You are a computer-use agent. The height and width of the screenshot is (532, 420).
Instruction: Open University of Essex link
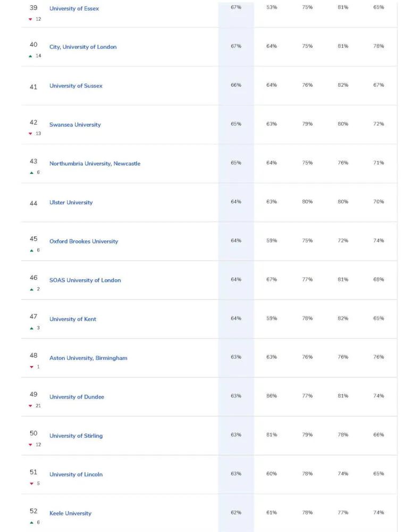click(74, 9)
